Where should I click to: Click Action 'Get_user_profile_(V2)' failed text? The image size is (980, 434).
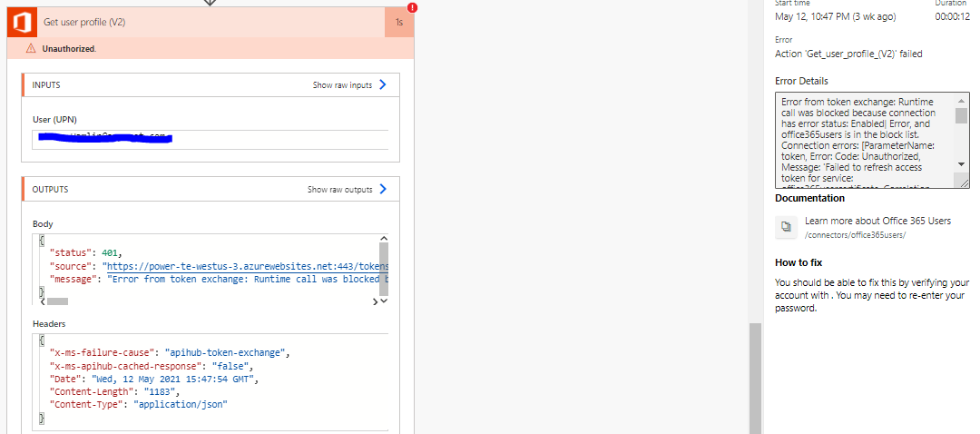(x=848, y=54)
